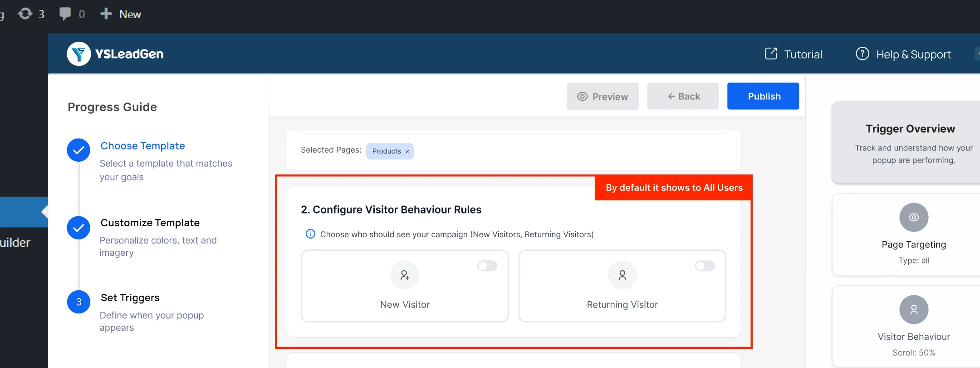Open the New menu in admin bar
Image resolution: width=980 pixels, height=368 pixels.
tap(121, 14)
